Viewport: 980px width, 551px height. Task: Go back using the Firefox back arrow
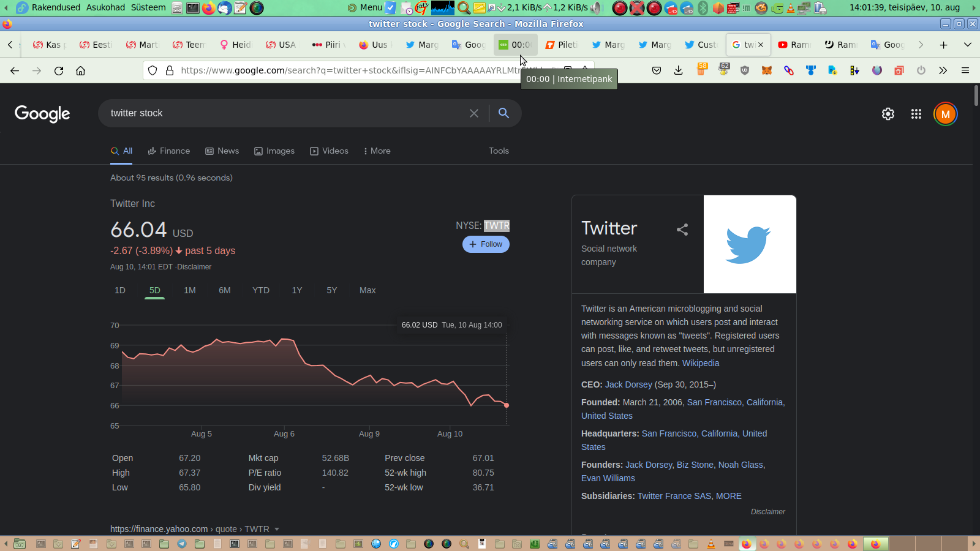pos(15,70)
